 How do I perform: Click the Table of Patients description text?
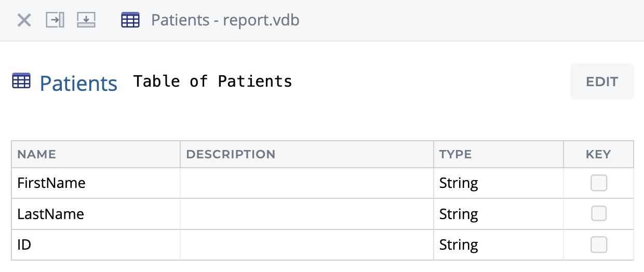[x=213, y=81]
